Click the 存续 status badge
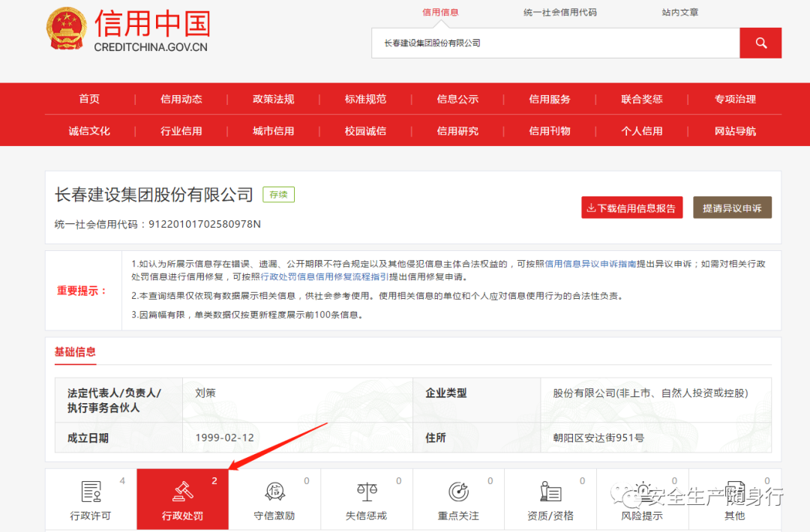Viewport: 810px width, 532px height. [278, 195]
